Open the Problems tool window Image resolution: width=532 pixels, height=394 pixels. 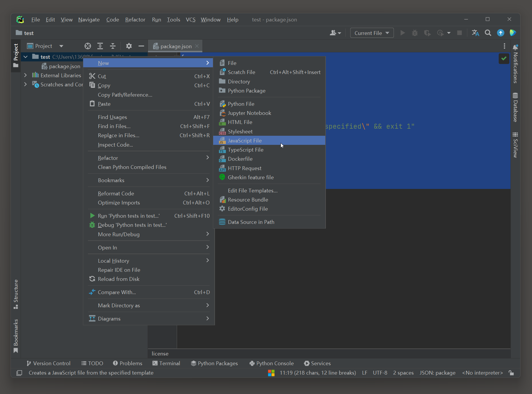click(128, 363)
